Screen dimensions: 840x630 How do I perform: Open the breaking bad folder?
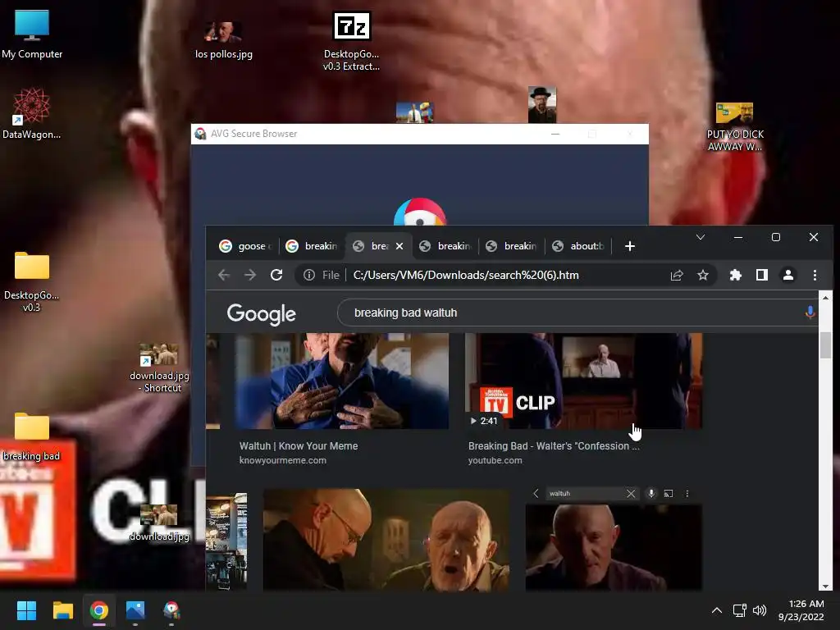(x=32, y=436)
